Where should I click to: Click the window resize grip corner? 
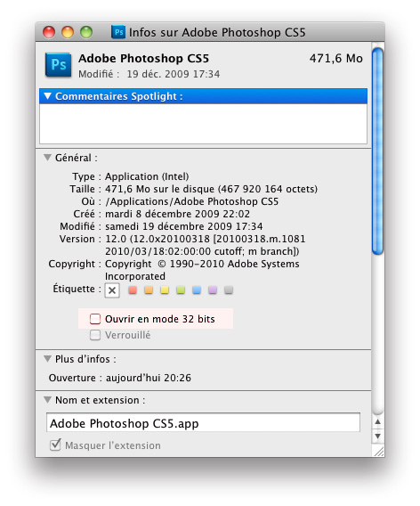tap(378, 451)
